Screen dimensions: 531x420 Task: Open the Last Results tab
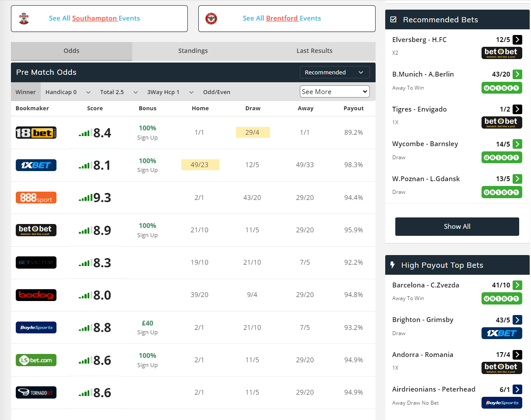pos(314,51)
